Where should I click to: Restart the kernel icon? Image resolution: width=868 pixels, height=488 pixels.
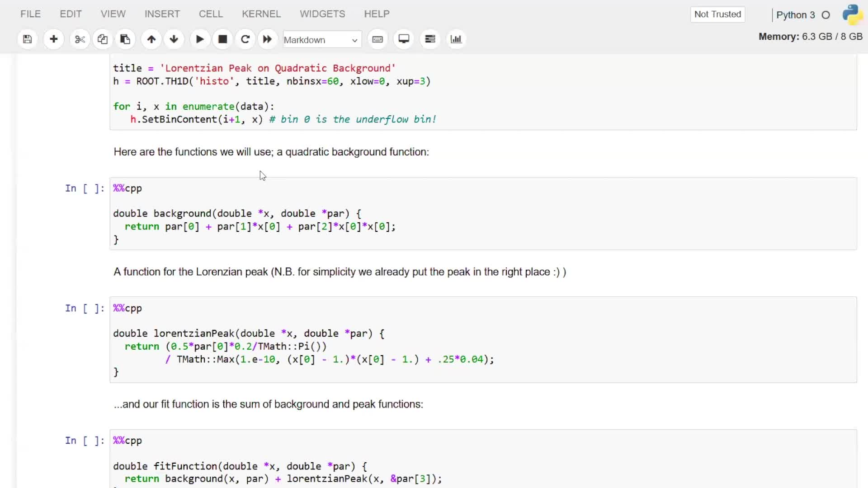pyautogui.click(x=245, y=39)
